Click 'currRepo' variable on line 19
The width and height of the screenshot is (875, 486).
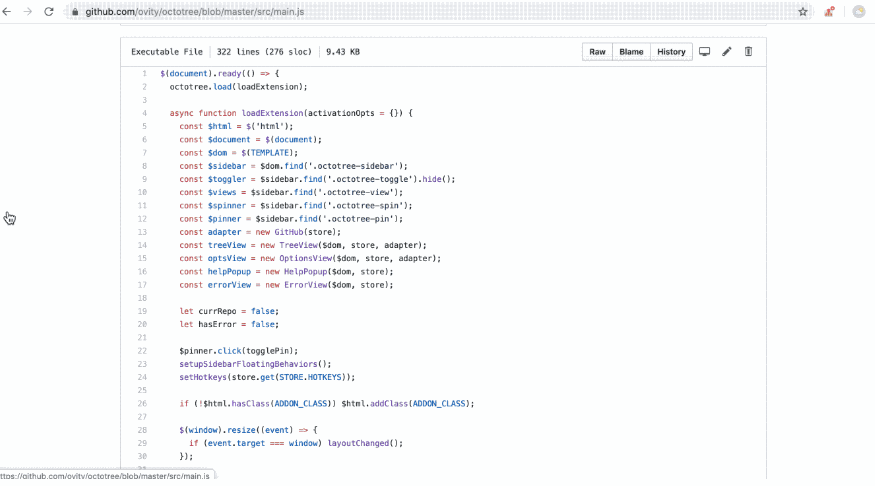217,311
